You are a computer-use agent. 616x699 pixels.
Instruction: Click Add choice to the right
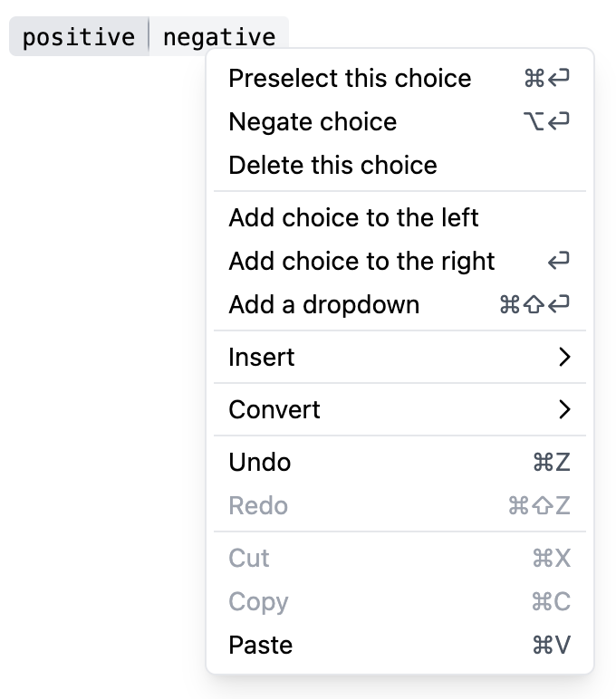[361, 262]
